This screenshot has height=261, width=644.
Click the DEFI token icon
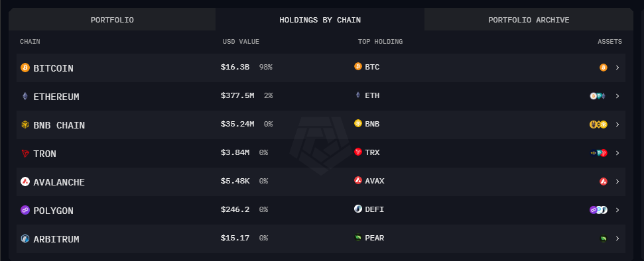click(357, 209)
